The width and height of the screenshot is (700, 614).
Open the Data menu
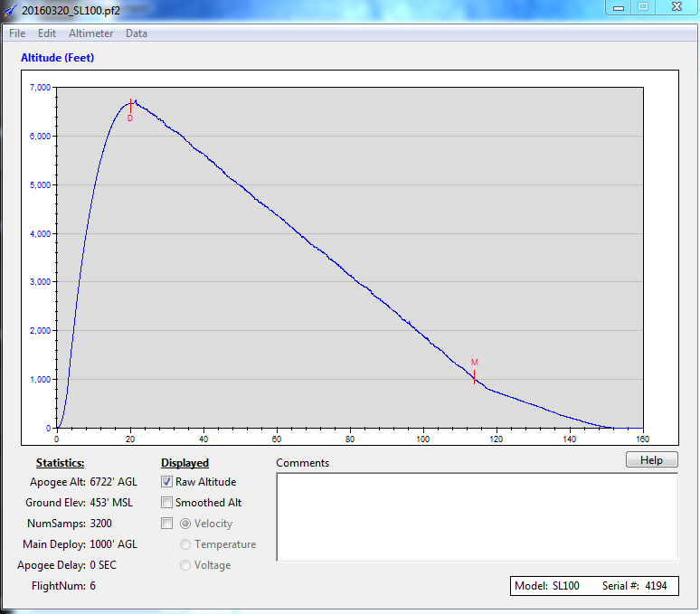(137, 33)
